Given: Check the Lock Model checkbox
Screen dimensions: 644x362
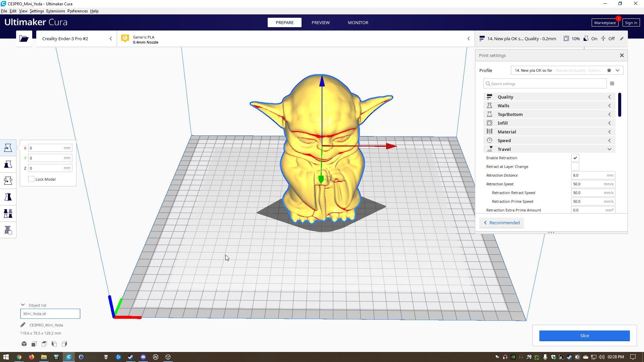Looking at the screenshot, I should pos(31,179).
